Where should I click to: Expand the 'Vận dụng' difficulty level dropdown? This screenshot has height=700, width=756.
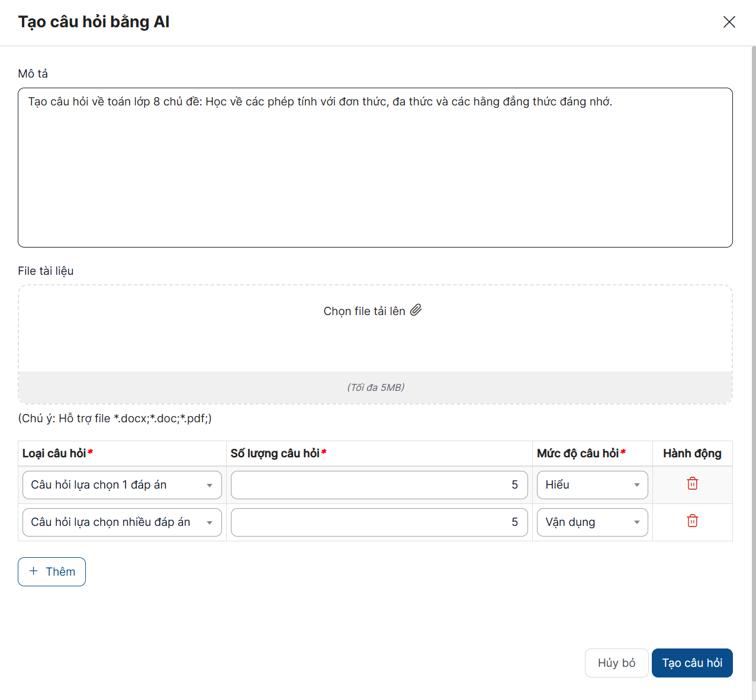point(592,522)
